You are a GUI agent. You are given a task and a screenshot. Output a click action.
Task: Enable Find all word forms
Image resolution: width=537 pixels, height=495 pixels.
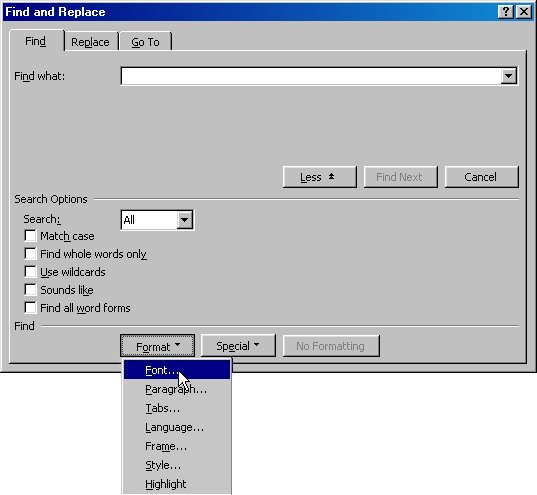click(30, 308)
